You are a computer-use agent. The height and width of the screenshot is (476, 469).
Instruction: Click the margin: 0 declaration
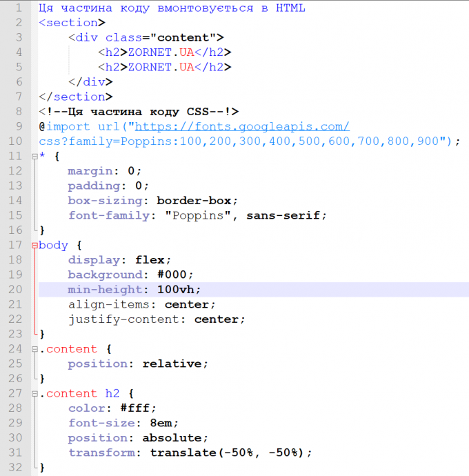(x=104, y=171)
